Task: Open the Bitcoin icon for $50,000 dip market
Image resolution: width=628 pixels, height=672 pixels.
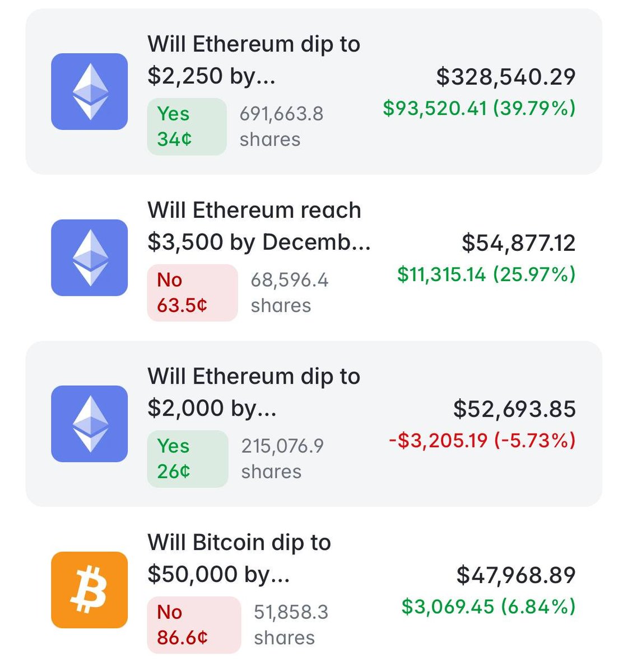Action: pyautogui.click(x=89, y=590)
